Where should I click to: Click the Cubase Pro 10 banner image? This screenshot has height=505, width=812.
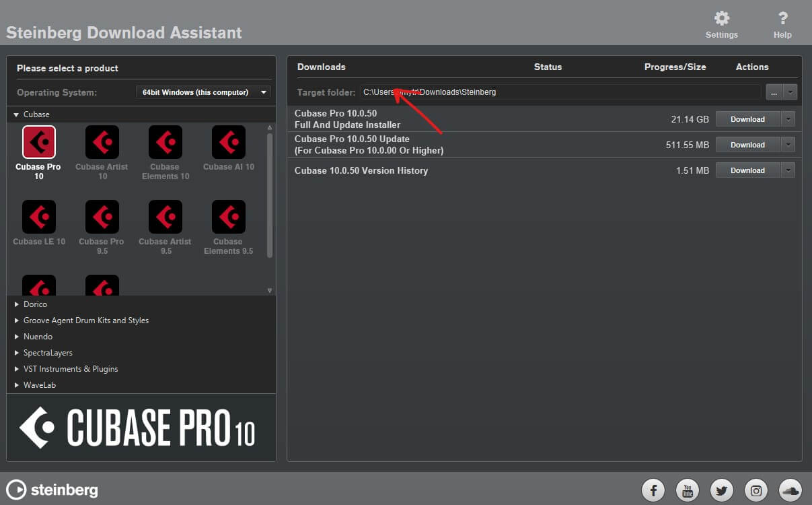click(x=141, y=428)
